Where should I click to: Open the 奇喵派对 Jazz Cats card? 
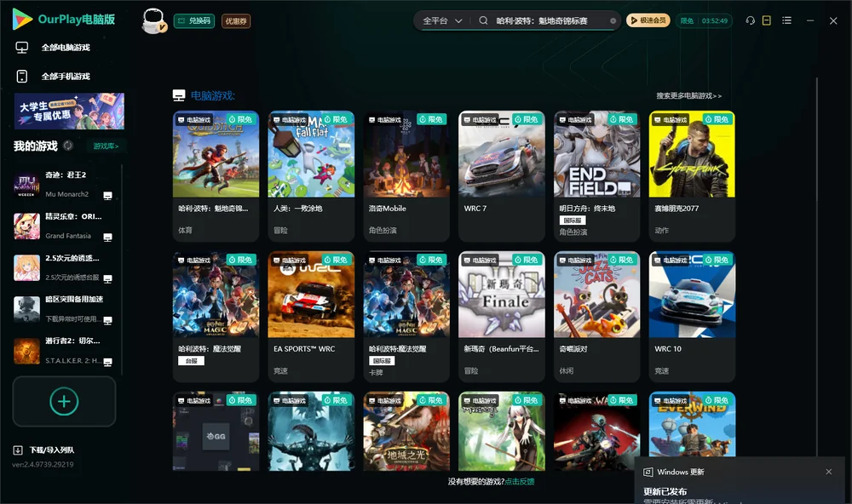[596, 317]
